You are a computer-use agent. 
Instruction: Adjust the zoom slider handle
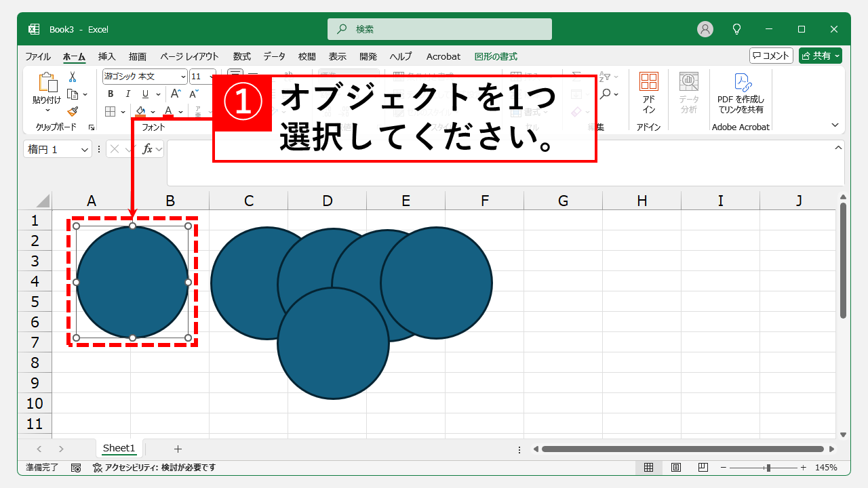768,468
